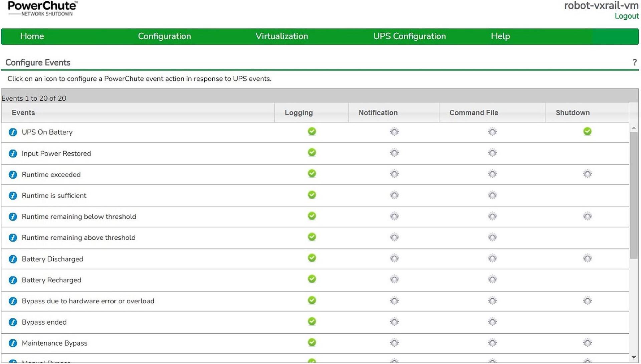Configure Shutdown gear for Battery Discharged
Viewport: 641px width, 364px height.
pyautogui.click(x=588, y=258)
